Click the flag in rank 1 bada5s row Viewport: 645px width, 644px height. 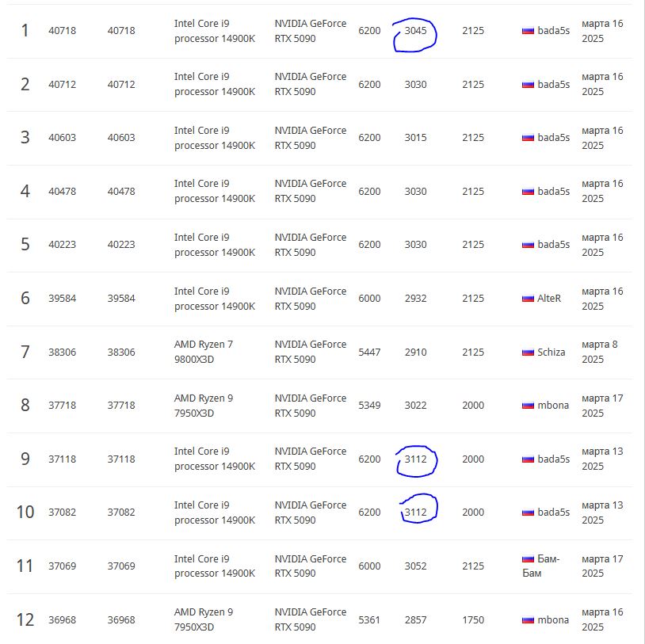coord(528,31)
